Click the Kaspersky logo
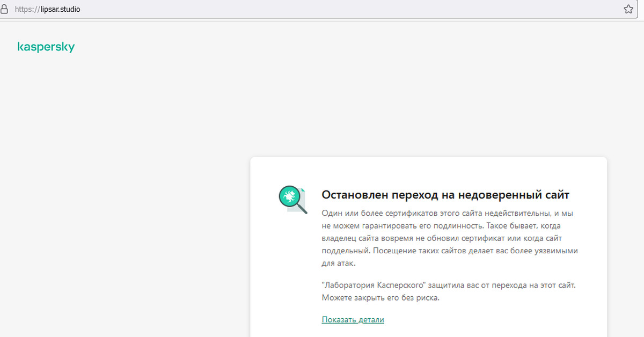 (x=46, y=47)
